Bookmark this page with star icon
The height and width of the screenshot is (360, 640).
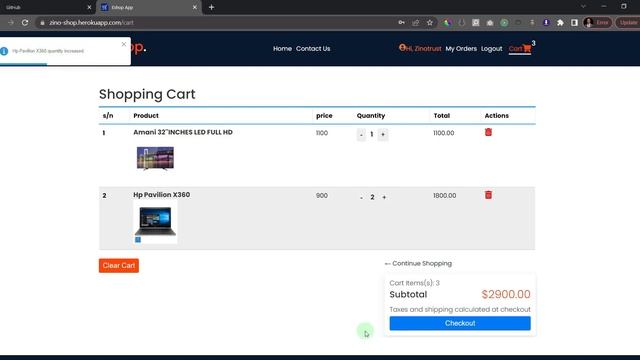pos(430,23)
